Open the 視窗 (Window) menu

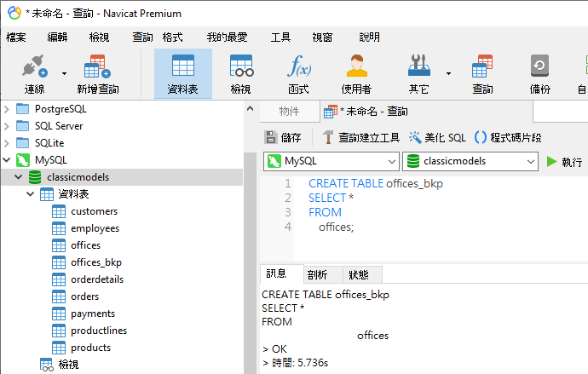322,37
